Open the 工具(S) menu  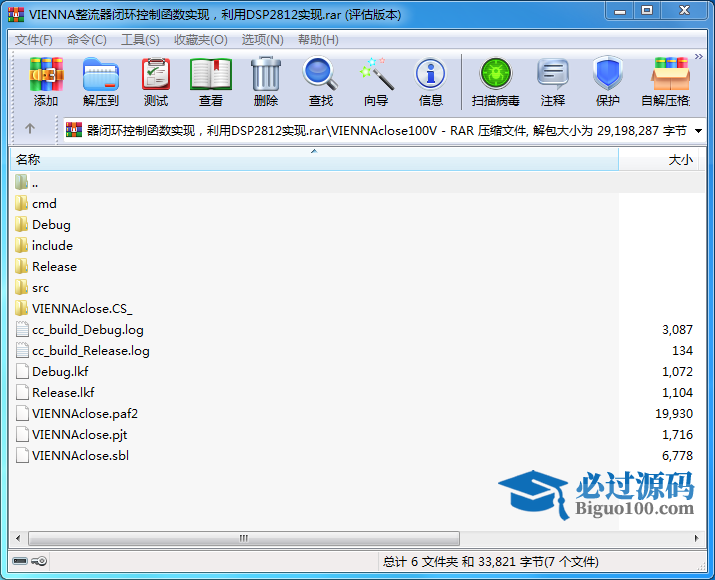pos(140,40)
